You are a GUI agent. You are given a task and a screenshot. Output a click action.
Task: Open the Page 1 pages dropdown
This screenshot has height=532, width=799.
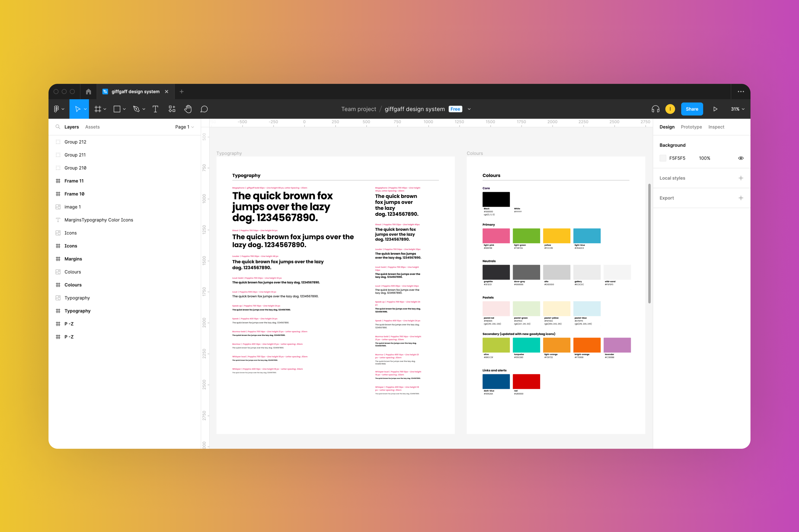(x=184, y=127)
